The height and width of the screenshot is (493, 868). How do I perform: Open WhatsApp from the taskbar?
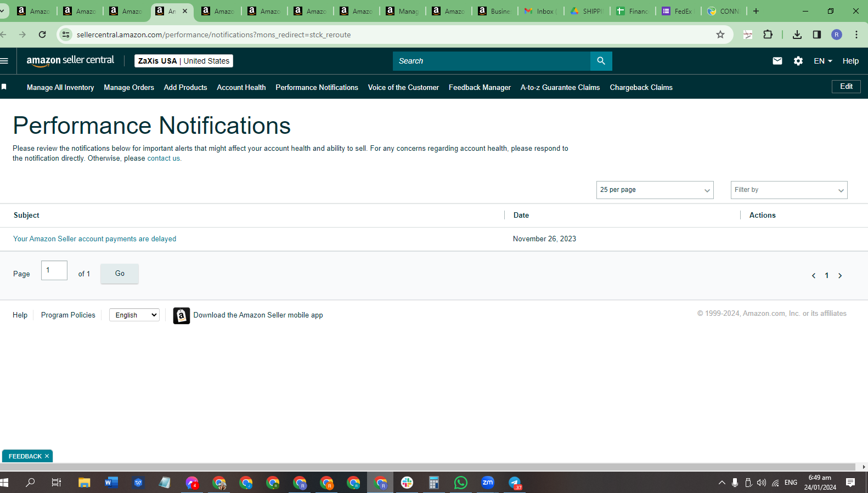coord(461,483)
